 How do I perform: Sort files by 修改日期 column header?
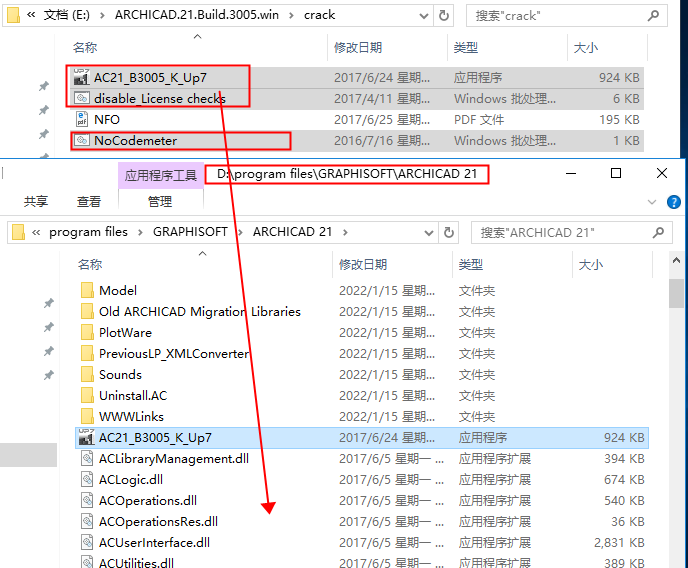(362, 265)
